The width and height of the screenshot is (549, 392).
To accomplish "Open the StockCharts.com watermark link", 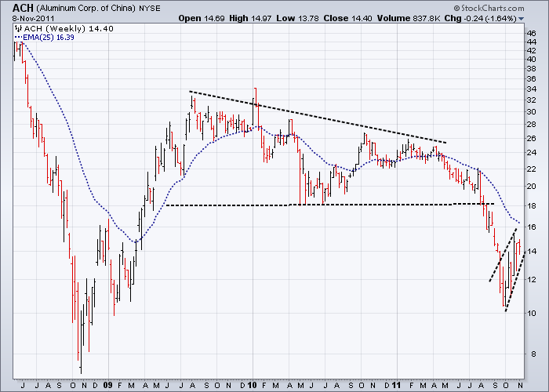I will [x=489, y=8].
